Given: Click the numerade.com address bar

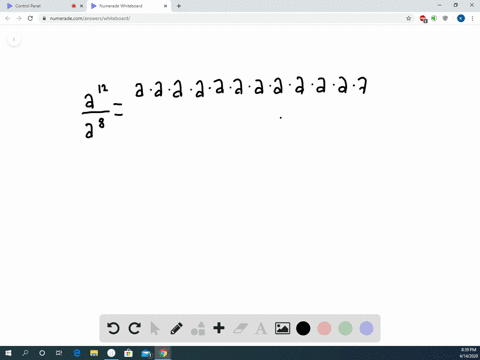Looking at the screenshot, I should click(x=227, y=18).
